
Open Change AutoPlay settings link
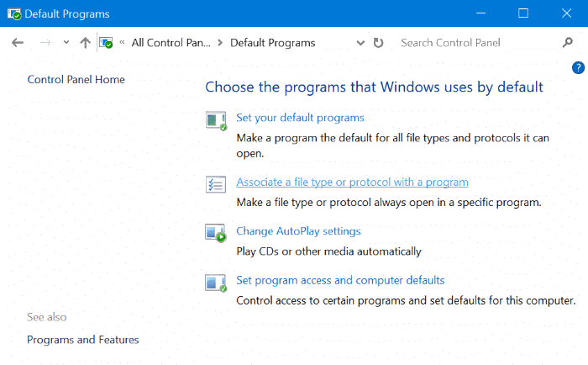click(298, 231)
